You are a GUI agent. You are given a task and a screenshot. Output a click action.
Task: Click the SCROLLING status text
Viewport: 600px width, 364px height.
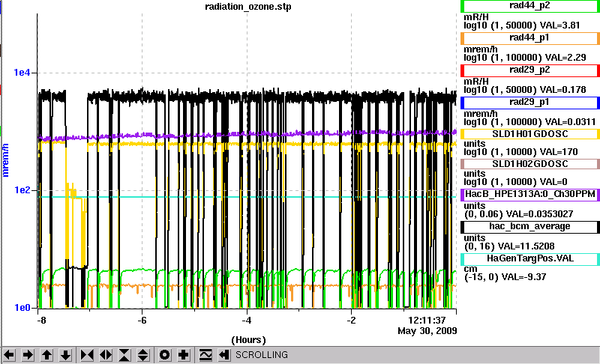pyautogui.click(x=261, y=355)
